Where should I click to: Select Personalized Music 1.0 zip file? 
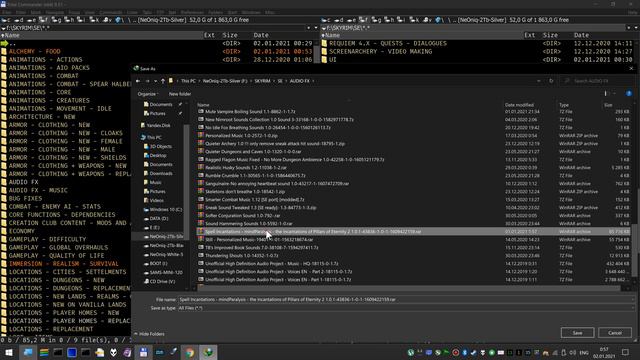tap(241, 136)
